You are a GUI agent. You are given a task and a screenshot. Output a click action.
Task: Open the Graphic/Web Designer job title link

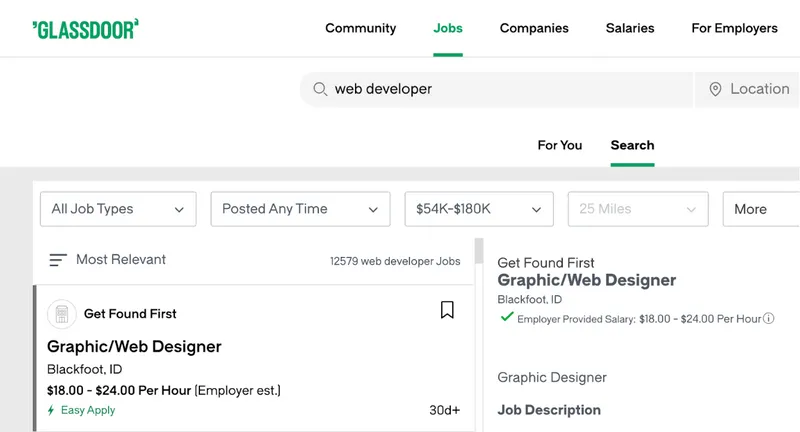coord(134,346)
